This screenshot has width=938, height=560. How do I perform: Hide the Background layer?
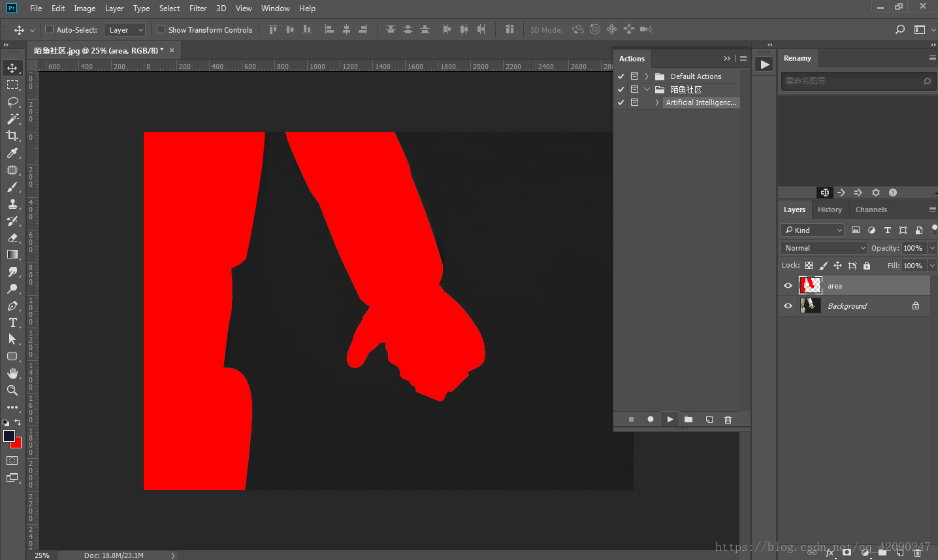pos(788,306)
